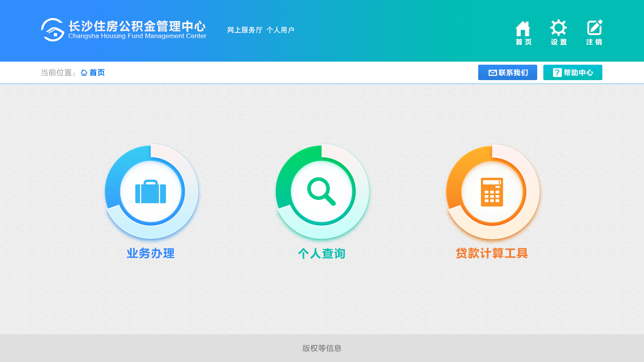Screen dimensions: 644x362
Task: Open settings via the gear icon
Action: (558, 28)
